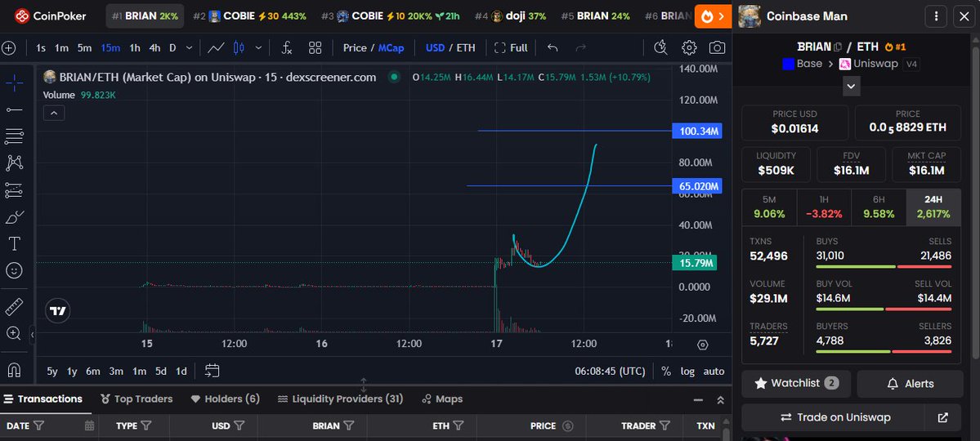The image size is (980, 441).
Task: Open trending #2 COBIE 443% pair
Action: click(249, 16)
